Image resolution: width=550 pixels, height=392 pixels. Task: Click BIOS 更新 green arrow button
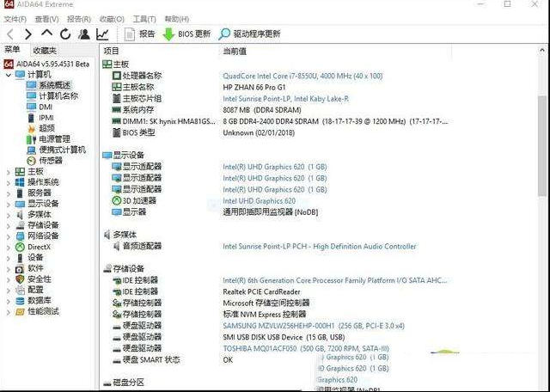(x=187, y=34)
